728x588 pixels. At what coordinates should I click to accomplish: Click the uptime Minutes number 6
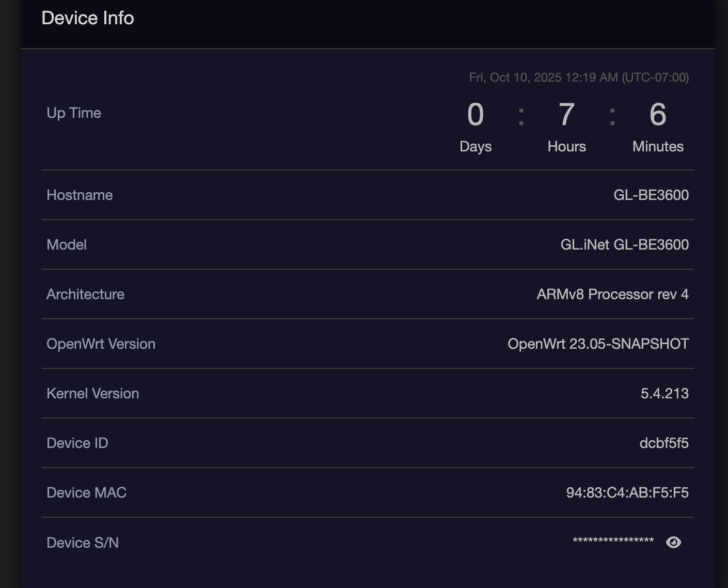(658, 114)
